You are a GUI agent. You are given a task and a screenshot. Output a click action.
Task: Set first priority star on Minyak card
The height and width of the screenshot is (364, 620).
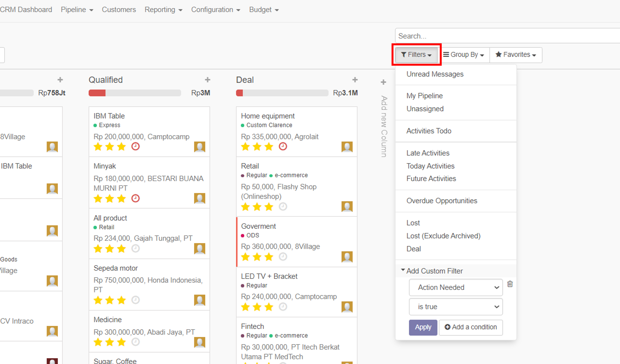pos(98,198)
